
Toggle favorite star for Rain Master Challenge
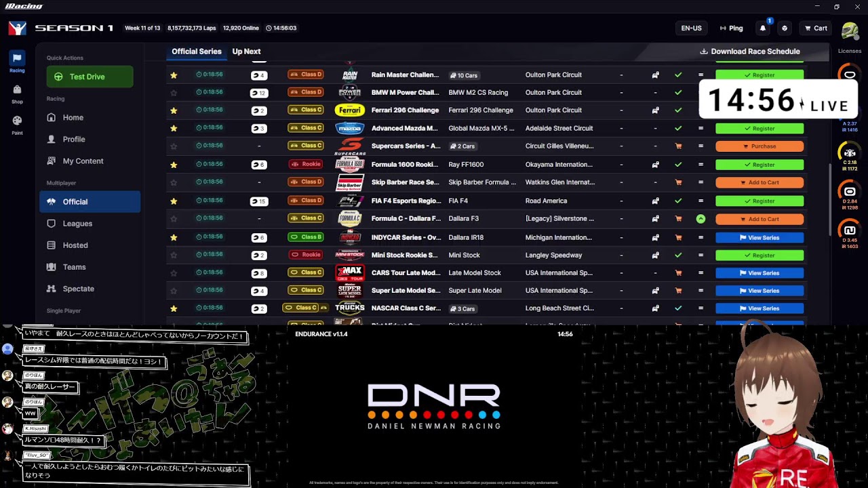(174, 75)
